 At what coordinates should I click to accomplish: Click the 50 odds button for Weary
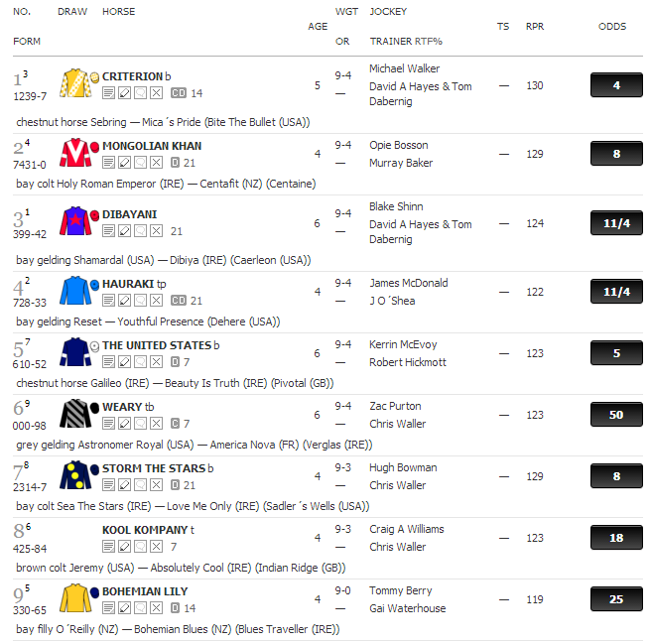[616, 415]
